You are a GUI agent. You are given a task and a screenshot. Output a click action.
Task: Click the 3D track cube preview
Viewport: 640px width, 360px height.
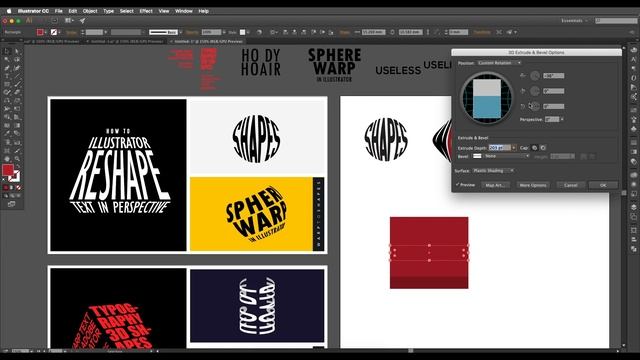487,98
